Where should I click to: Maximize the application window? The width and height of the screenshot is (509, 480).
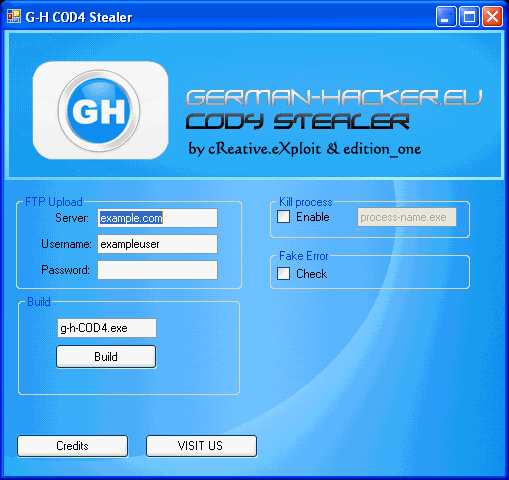point(469,16)
